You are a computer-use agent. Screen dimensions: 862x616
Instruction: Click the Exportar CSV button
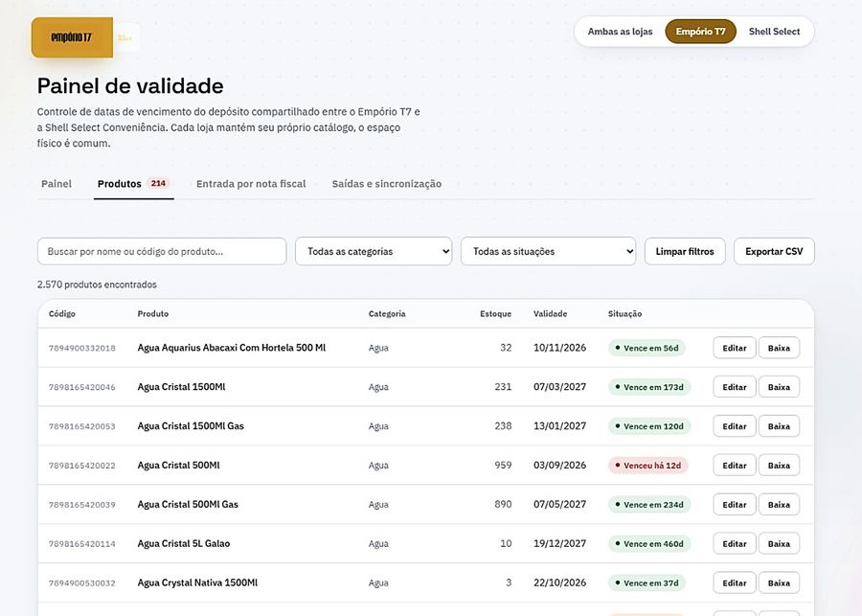pyautogui.click(x=774, y=251)
